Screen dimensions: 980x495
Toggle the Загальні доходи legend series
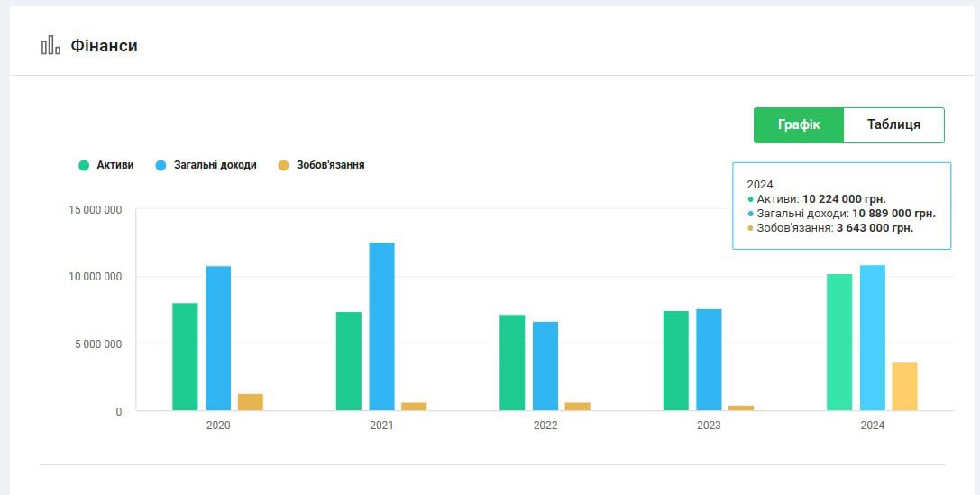click(215, 165)
